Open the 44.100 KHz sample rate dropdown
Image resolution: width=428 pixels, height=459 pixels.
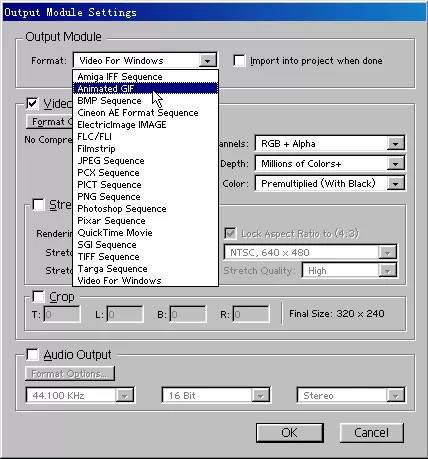(x=80, y=395)
